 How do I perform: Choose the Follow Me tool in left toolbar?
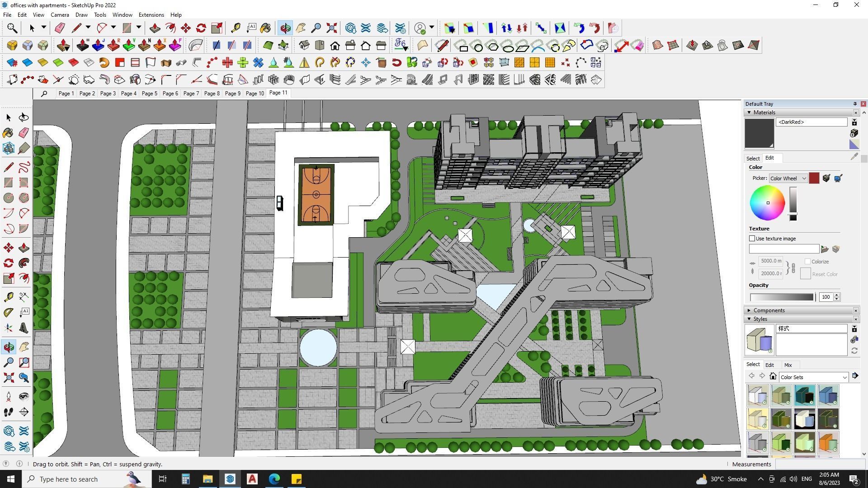(x=24, y=263)
